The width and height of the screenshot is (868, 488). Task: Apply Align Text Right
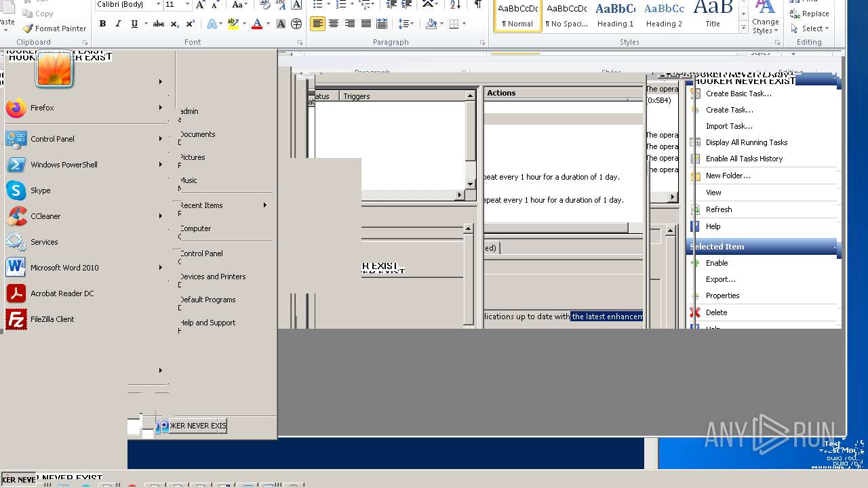(x=350, y=24)
